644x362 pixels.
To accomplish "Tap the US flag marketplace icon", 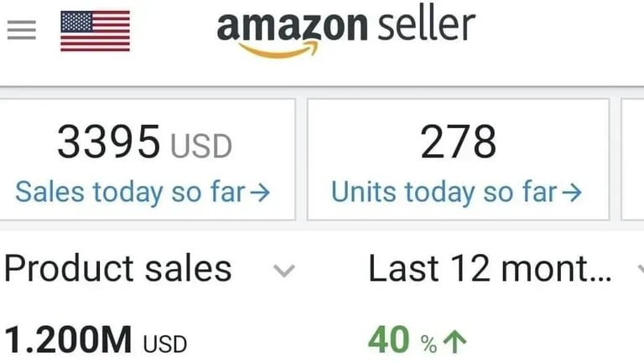I will (96, 31).
